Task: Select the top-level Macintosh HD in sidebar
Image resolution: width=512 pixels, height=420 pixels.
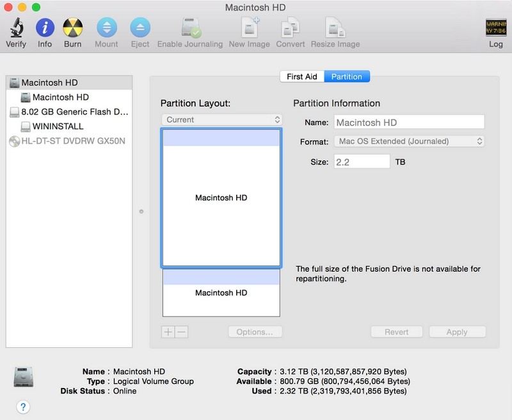Action: [x=69, y=82]
